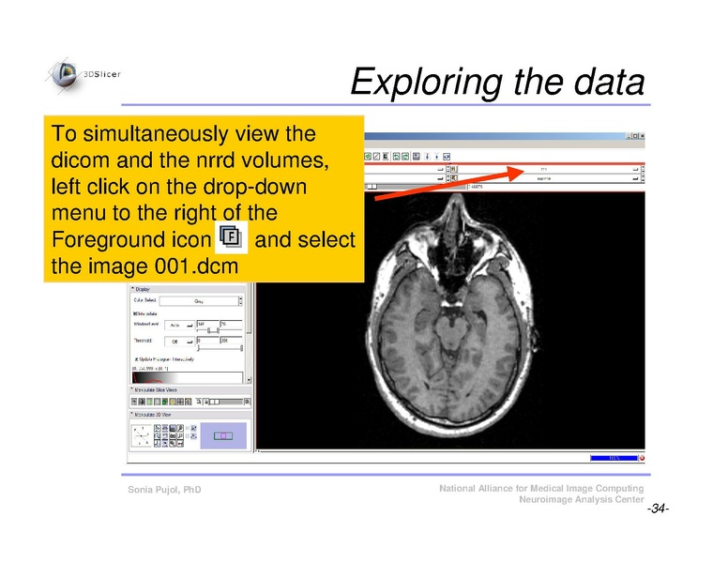The height and width of the screenshot is (563, 728).
Task: Click the last blue icon in top toolbar
Action: [x=447, y=157]
